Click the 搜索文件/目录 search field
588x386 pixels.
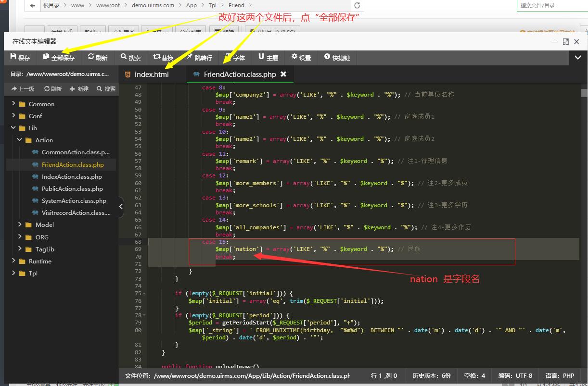pos(552,5)
